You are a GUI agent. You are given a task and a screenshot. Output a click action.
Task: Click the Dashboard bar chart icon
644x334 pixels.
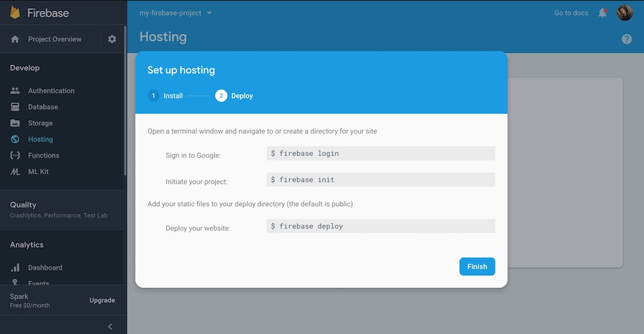[15, 267]
